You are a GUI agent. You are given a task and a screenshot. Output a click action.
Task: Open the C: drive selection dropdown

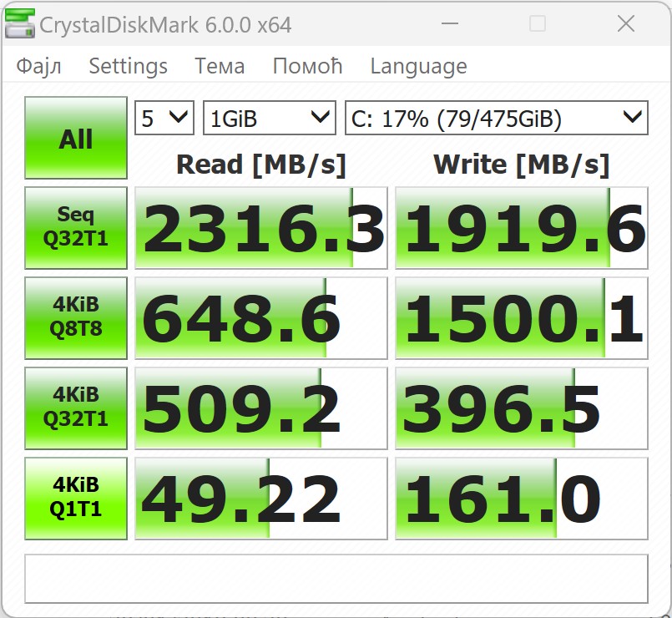point(496,119)
